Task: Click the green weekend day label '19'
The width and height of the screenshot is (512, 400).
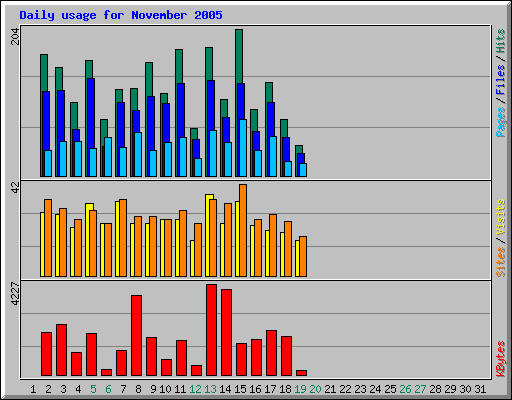Action: pos(300,389)
